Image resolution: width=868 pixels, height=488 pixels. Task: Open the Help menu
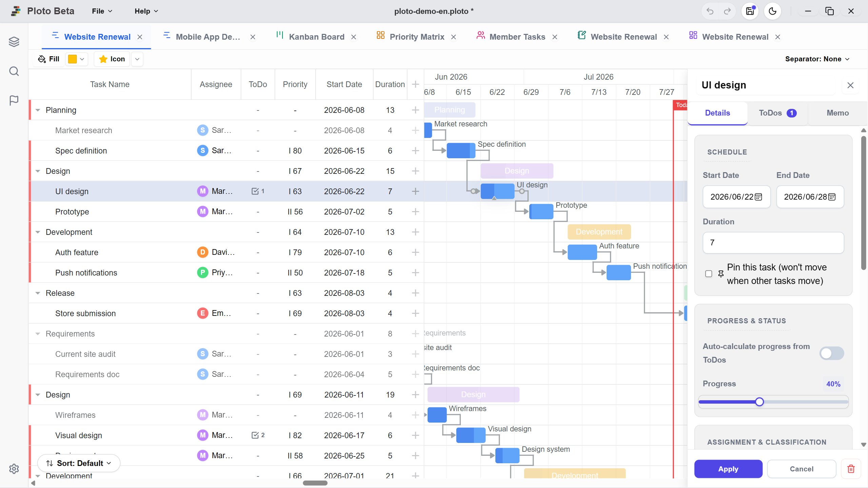click(x=146, y=11)
